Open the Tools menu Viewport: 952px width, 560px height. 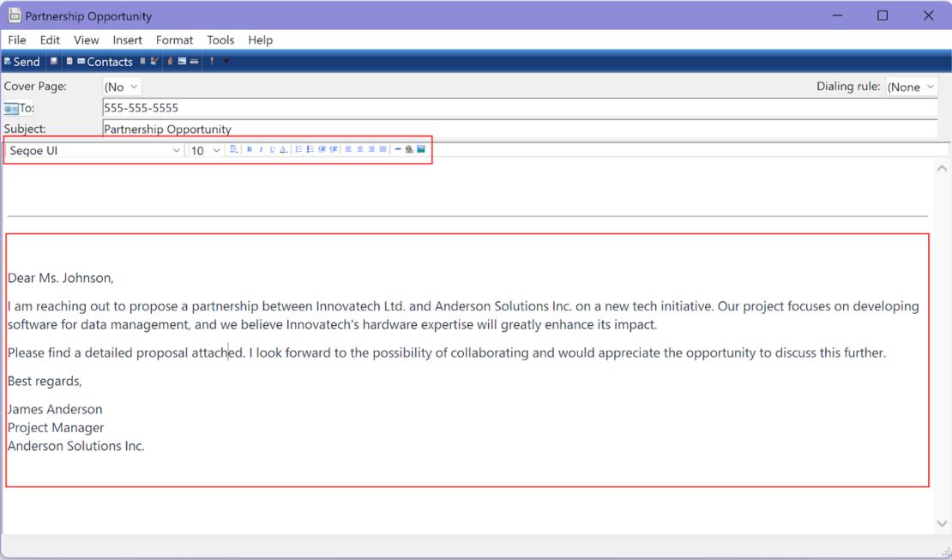point(220,40)
